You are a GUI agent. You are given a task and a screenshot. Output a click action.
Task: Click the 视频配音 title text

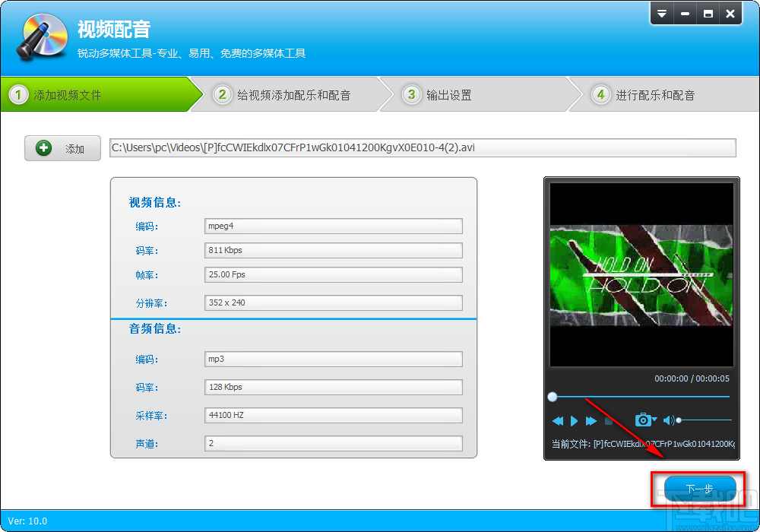click(114, 30)
